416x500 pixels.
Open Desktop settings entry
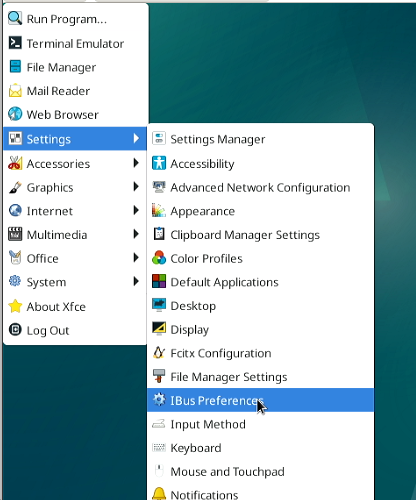[x=261, y=306]
